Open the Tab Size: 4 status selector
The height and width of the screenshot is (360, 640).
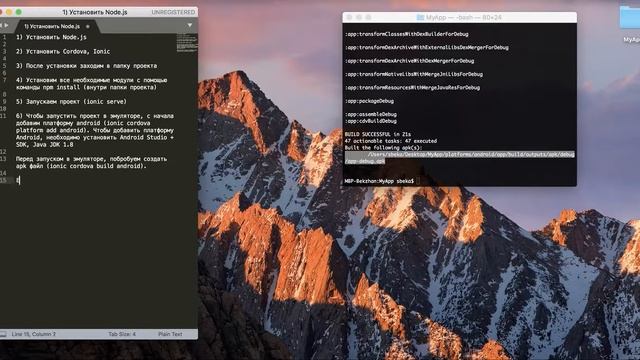coord(122,334)
